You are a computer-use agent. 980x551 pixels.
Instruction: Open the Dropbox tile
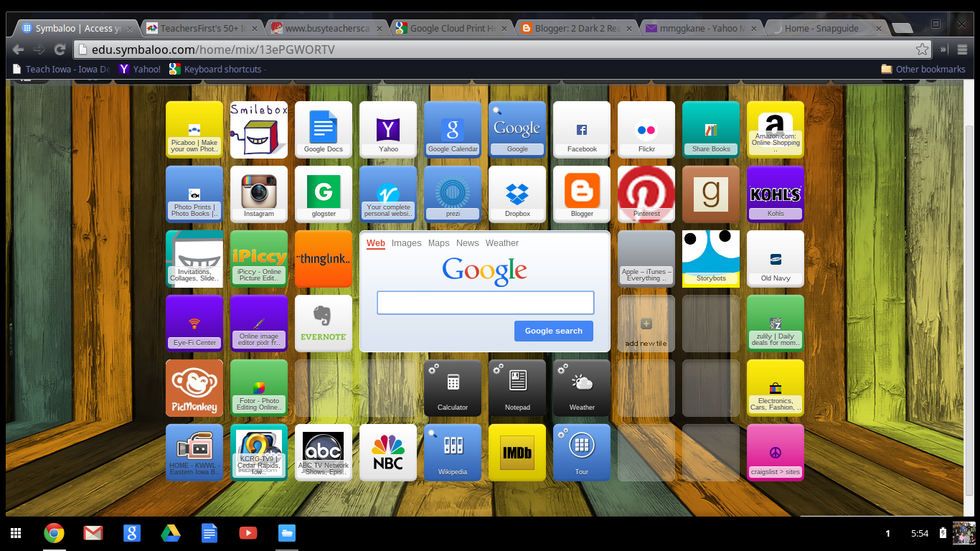point(517,194)
